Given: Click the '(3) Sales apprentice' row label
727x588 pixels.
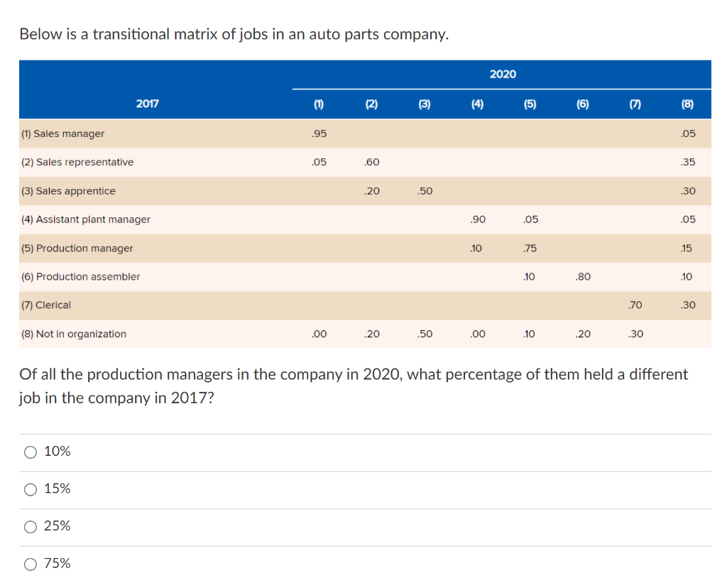Looking at the screenshot, I should [68, 190].
